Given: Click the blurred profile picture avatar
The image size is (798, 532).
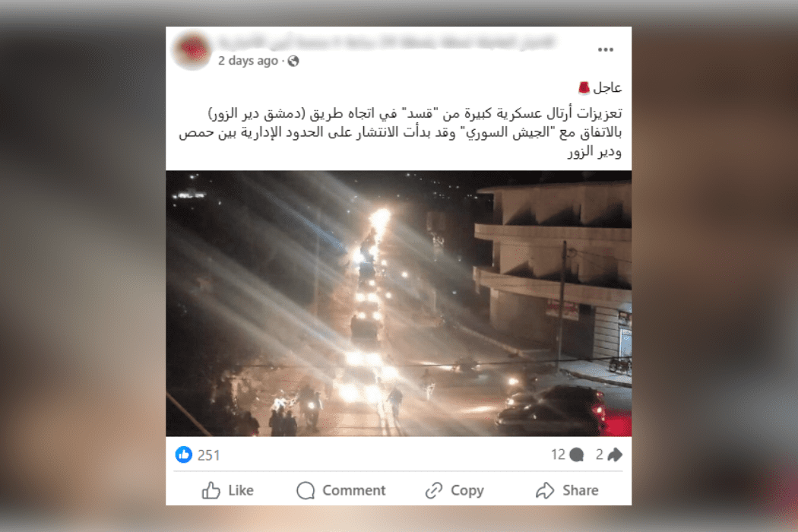Looking at the screenshot, I should (x=192, y=50).
